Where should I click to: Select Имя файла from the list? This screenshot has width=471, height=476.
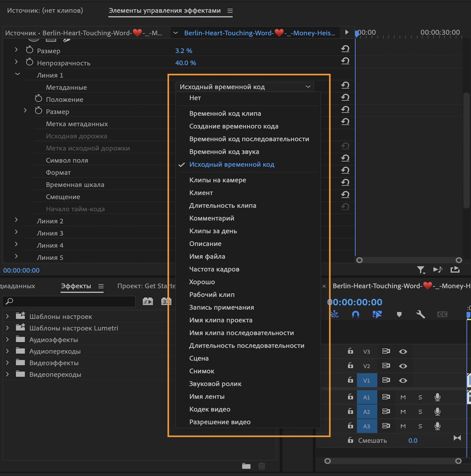[248, 257]
